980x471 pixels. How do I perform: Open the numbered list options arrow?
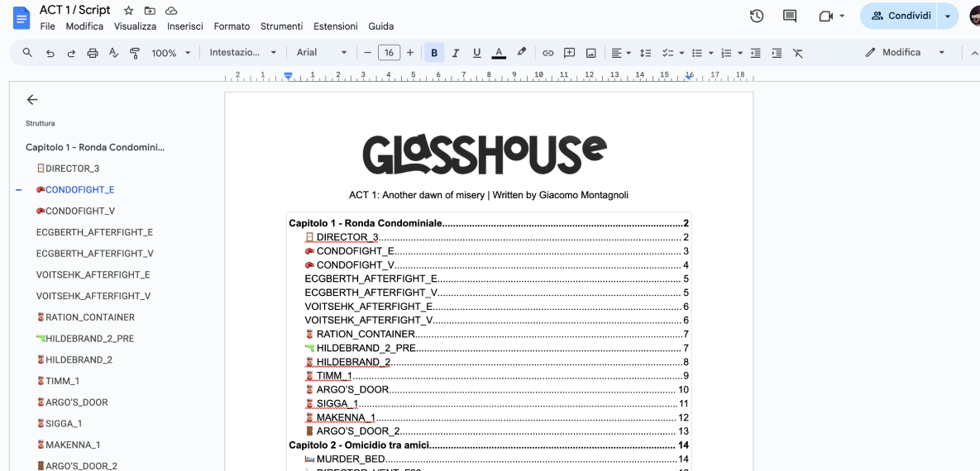click(740, 53)
